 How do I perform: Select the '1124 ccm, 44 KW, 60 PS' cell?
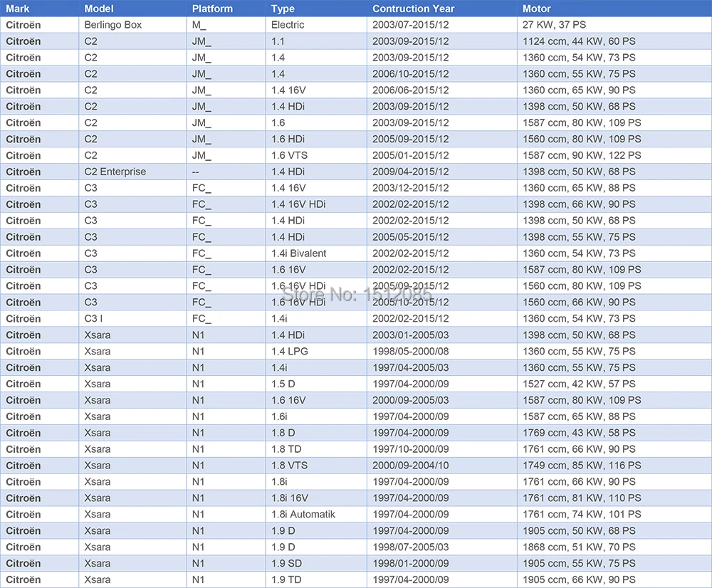pyautogui.click(x=614, y=41)
